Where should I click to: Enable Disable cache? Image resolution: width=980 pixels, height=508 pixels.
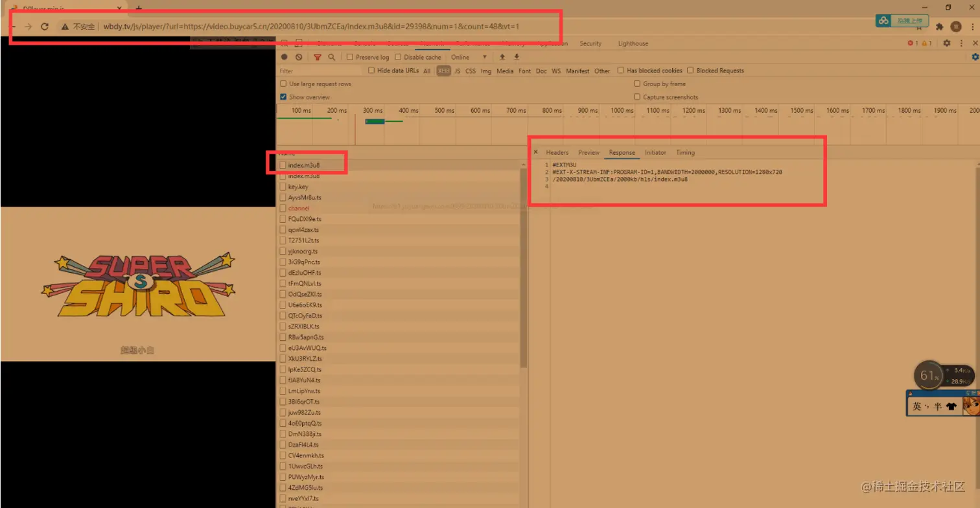(398, 57)
